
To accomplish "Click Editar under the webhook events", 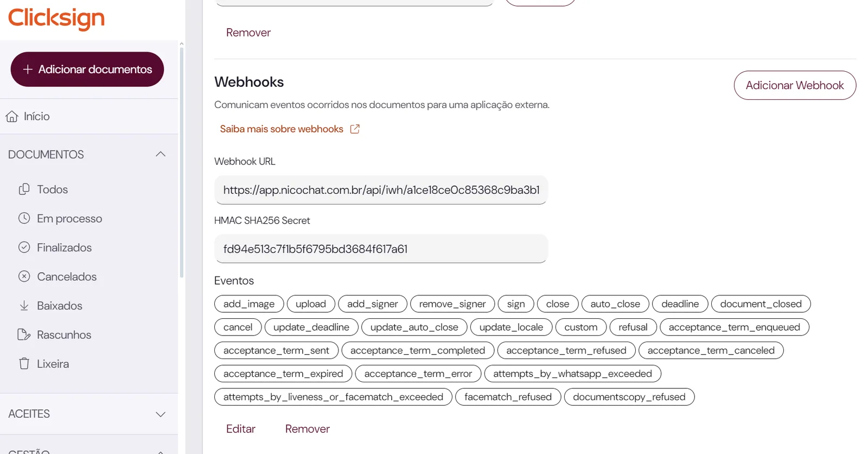I will coord(240,429).
